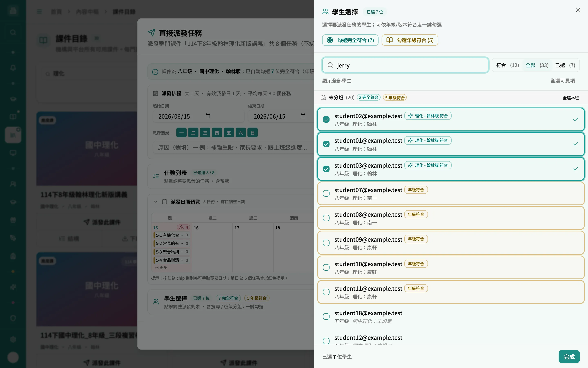Click the info icon in 課件為 notice

(155, 72)
